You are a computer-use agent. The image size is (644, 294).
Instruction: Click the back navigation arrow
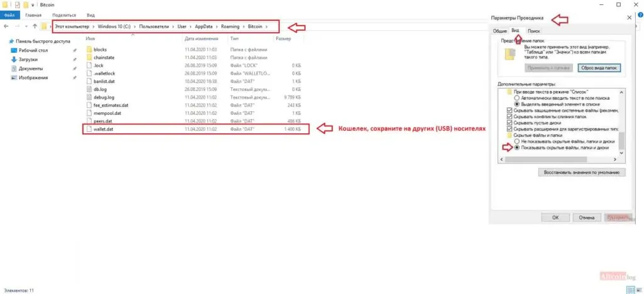tap(6, 26)
